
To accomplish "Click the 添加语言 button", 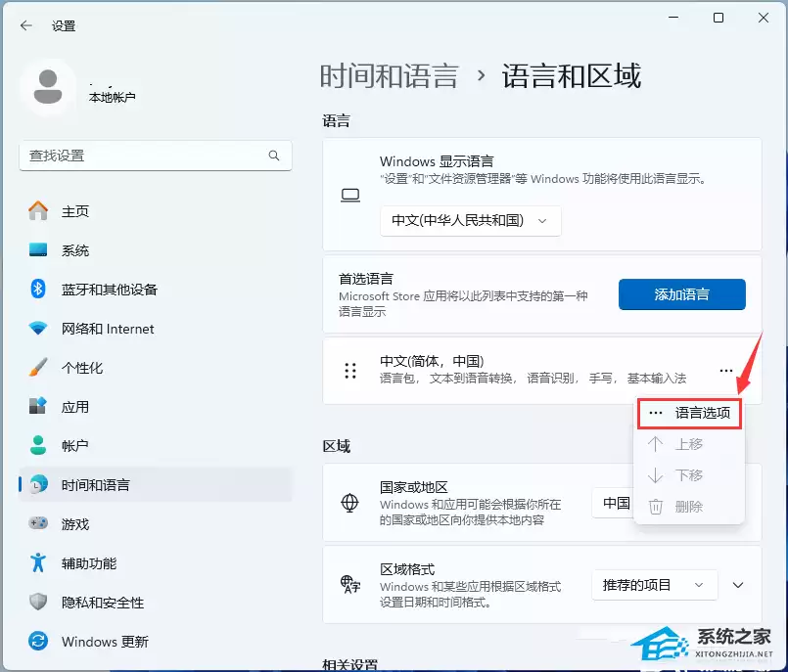I will (682, 294).
